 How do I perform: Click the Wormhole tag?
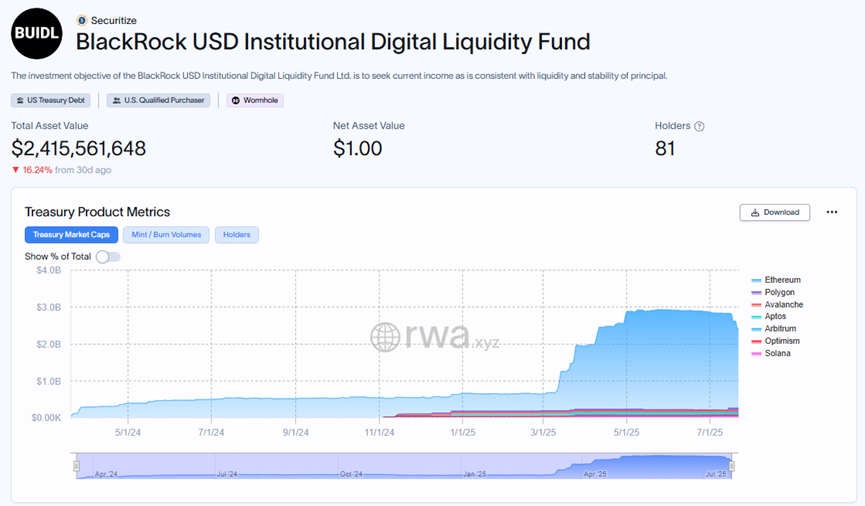256,100
